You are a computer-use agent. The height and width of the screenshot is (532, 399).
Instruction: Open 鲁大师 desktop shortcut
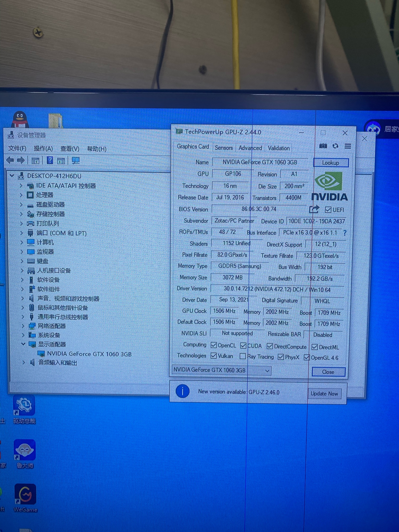pos(25,454)
